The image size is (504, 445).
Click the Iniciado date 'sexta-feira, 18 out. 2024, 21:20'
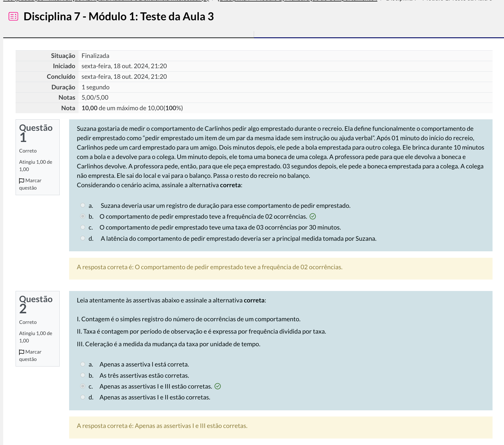pos(124,66)
